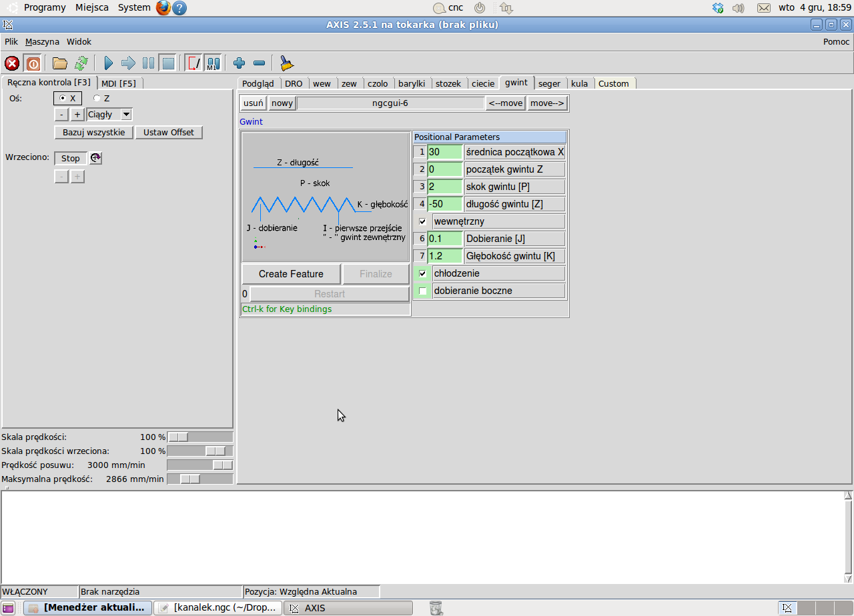Jog axis positive with plus button
This screenshot has width=854, height=616.
[x=77, y=115]
